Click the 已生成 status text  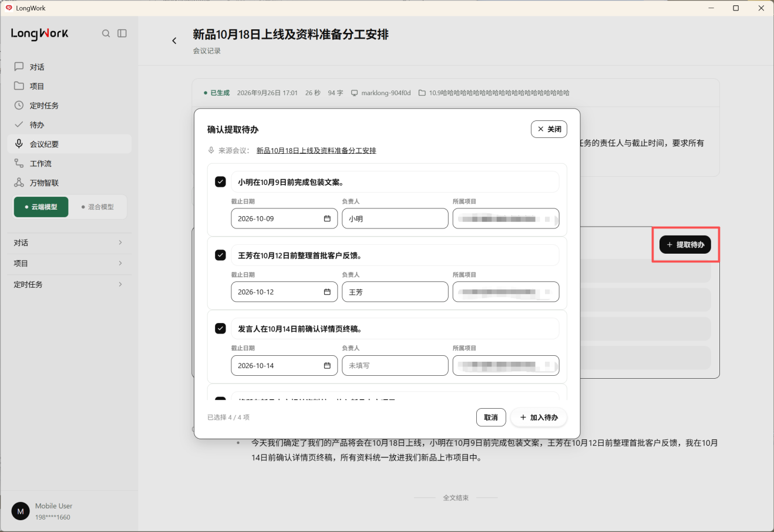tap(220, 93)
